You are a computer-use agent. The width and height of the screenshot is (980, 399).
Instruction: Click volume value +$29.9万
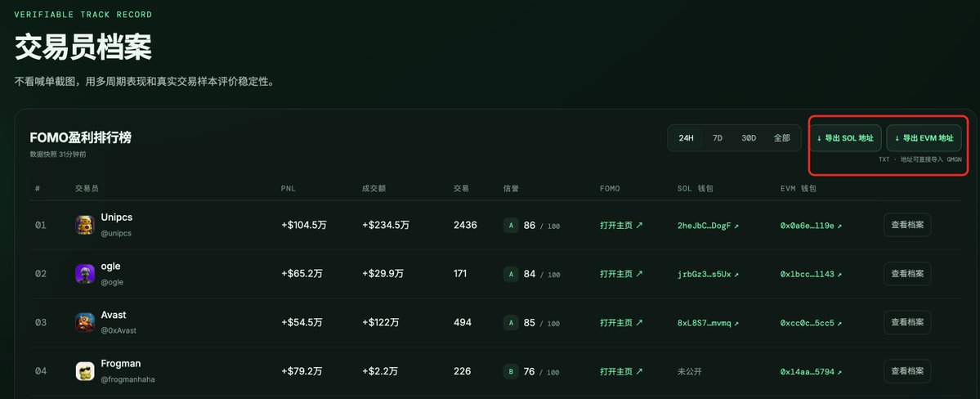click(383, 274)
